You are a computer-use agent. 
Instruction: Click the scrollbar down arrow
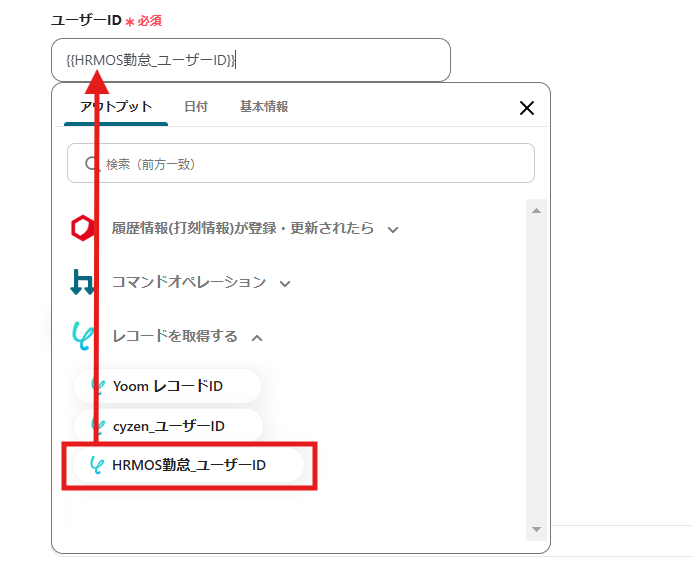click(x=536, y=529)
